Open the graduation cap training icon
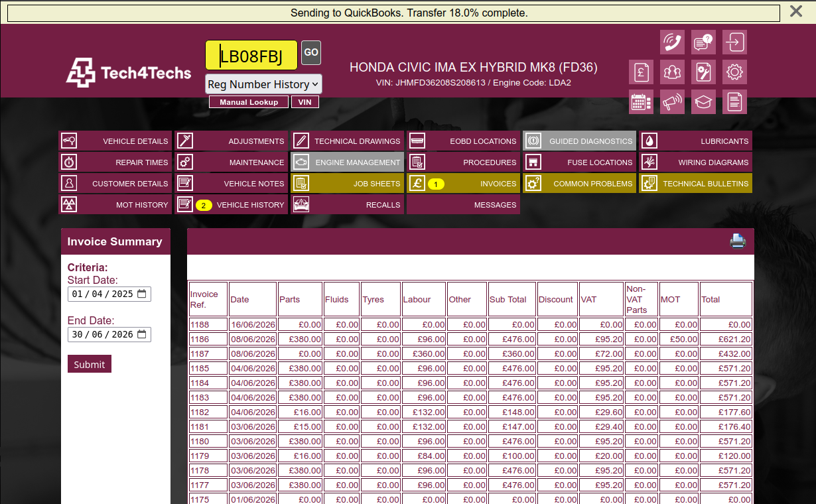Image resolution: width=816 pixels, height=504 pixels. pyautogui.click(x=703, y=102)
